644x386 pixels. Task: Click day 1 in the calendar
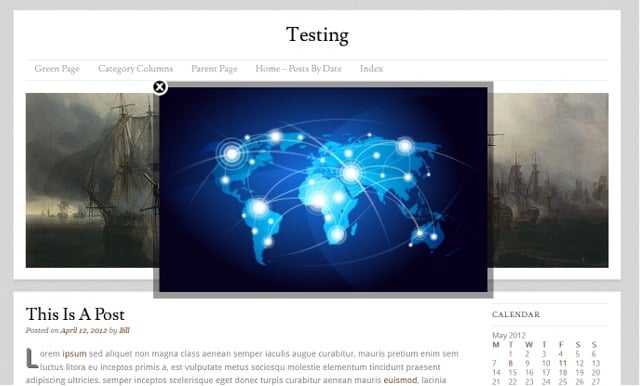click(511, 354)
